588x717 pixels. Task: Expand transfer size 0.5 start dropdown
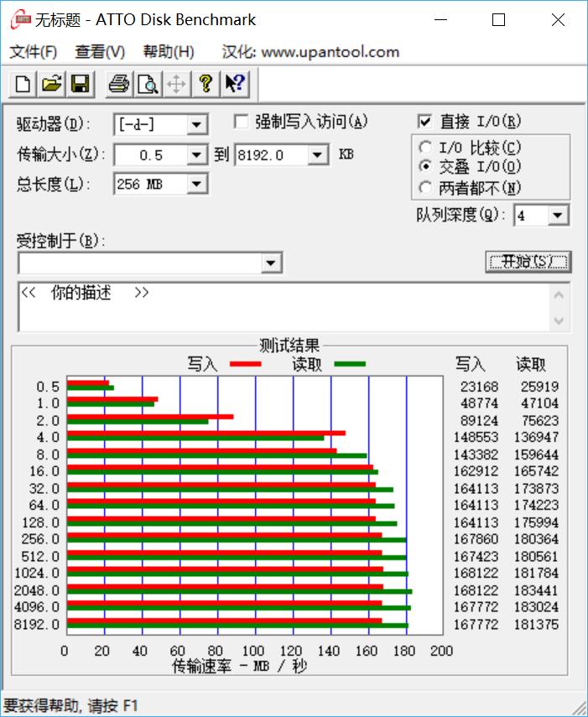coord(196,155)
